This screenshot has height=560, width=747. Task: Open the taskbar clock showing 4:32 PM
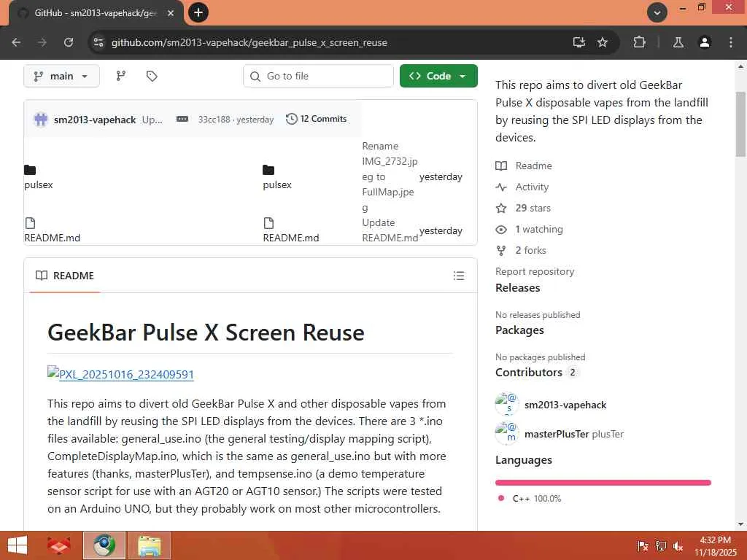pyautogui.click(x=716, y=545)
